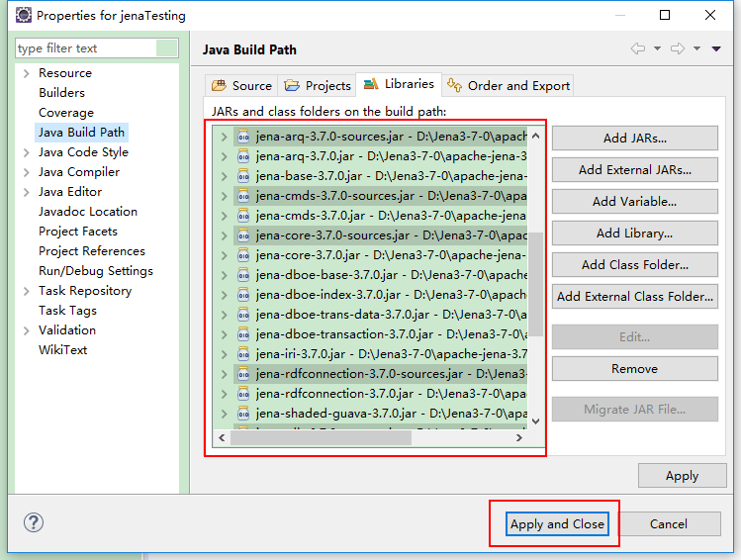Expand the Task Repository node
Viewport: 741px width, 560px height.
tap(26, 291)
